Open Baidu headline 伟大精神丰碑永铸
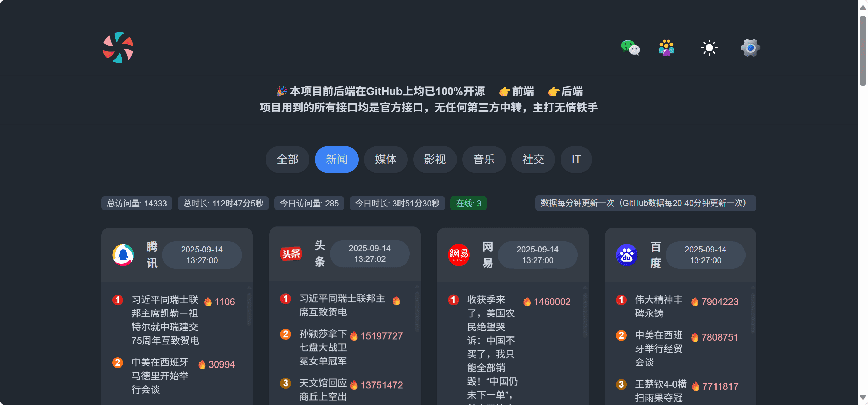 (x=659, y=306)
